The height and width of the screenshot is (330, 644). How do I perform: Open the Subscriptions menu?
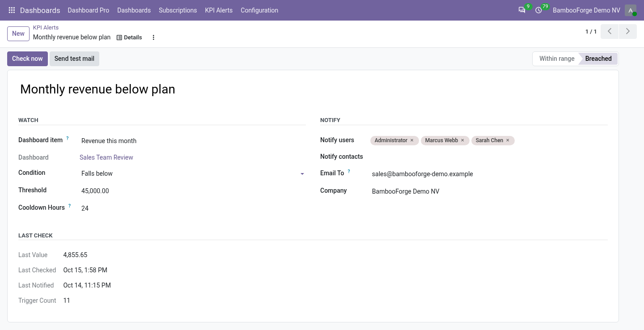tap(178, 10)
